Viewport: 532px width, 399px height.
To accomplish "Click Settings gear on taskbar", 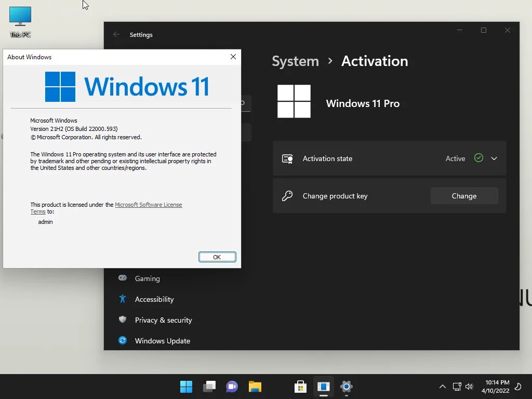I will (347, 387).
